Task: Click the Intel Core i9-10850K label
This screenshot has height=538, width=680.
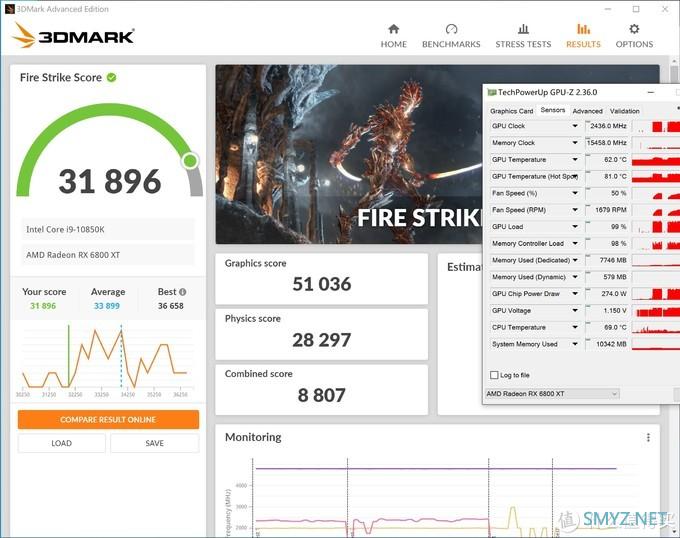Action: pyautogui.click(x=65, y=229)
